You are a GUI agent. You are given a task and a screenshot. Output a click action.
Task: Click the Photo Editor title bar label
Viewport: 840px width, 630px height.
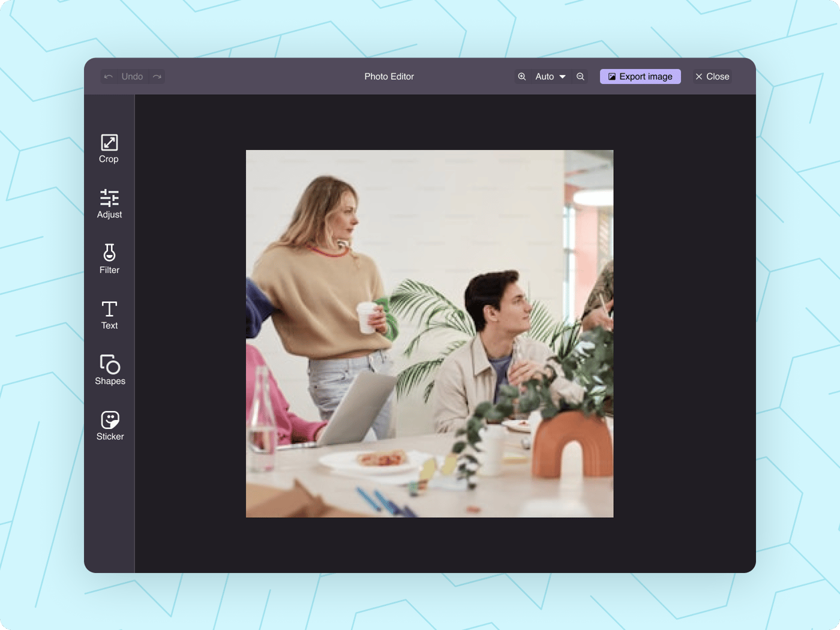point(389,76)
